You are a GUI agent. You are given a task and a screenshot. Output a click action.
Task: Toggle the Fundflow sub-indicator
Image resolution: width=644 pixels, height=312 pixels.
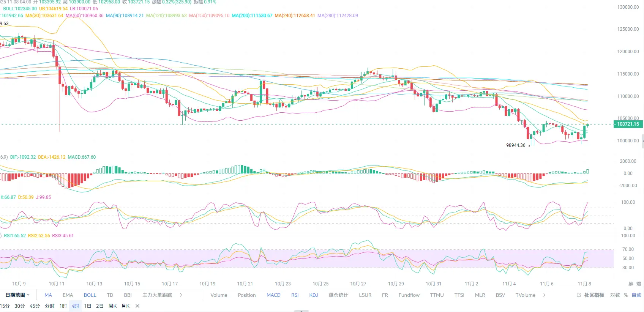coord(409,295)
